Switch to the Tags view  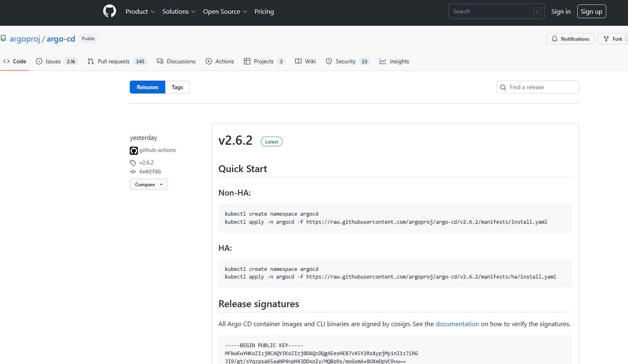[x=177, y=87]
